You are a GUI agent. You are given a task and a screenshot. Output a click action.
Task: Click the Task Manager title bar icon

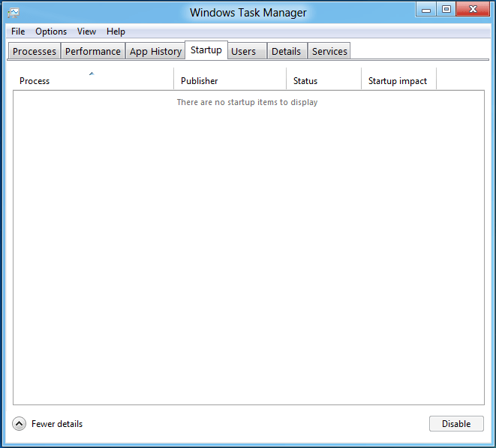point(14,13)
